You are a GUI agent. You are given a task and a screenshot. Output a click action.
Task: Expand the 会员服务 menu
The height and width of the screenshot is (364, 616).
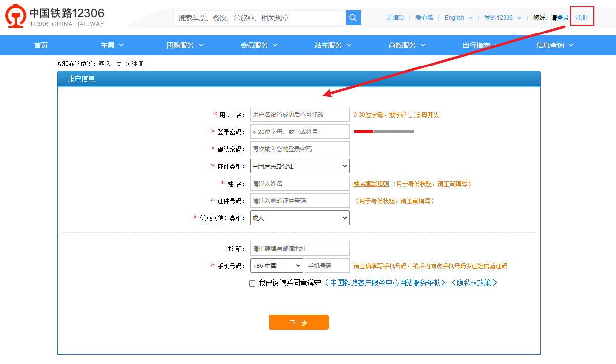click(x=258, y=45)
